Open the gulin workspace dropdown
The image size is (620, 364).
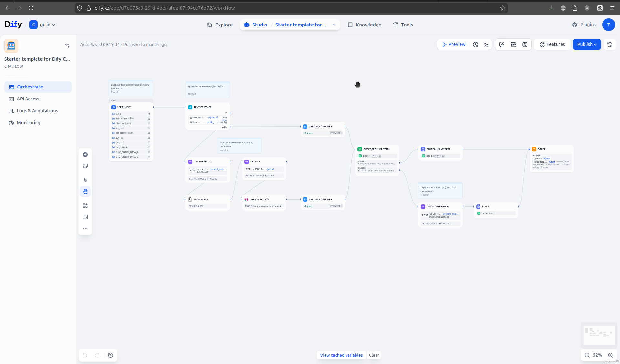pyautogui.click(x=47, y=25)
